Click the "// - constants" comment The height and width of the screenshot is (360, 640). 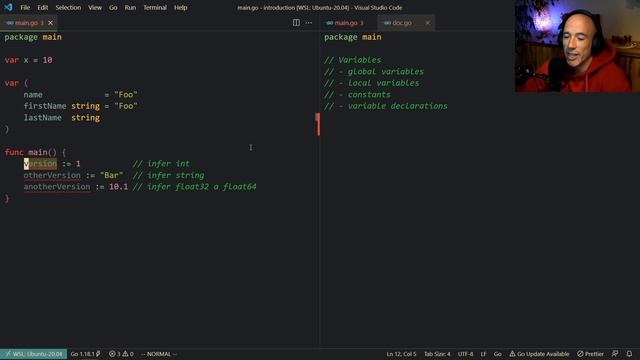(357, 94)
